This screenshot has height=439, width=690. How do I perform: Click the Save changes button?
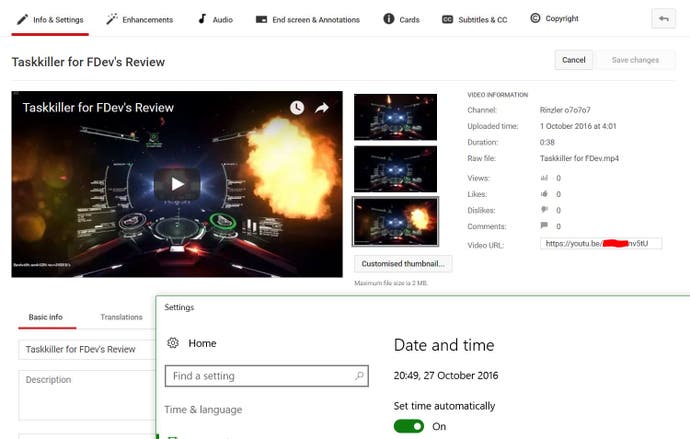tap(635, 60)
